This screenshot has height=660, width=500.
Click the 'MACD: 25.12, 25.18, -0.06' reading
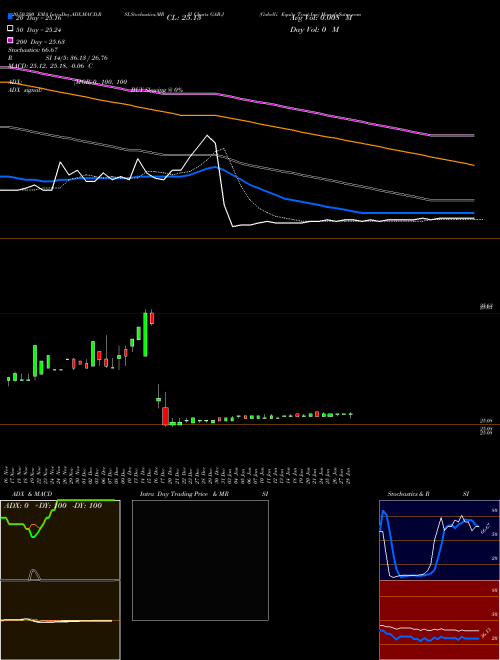pyautogui.click(x=48, y=66)
